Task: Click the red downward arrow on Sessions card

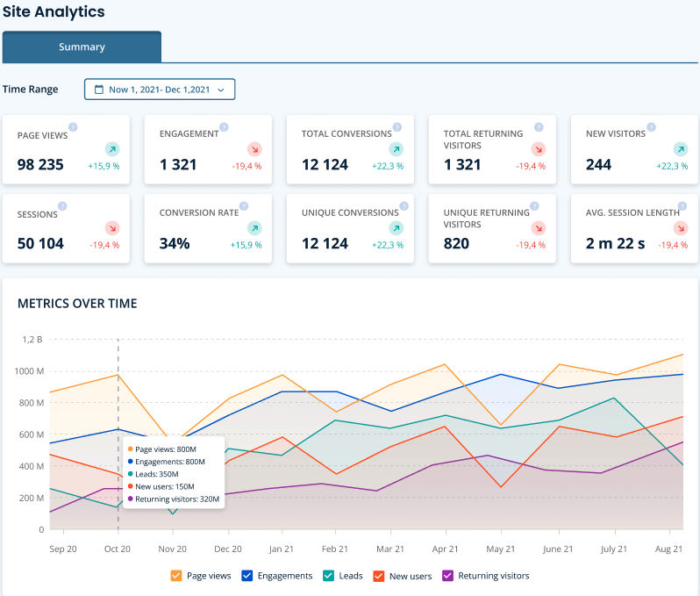Action: pyautogui.click(x=112, y=228)
